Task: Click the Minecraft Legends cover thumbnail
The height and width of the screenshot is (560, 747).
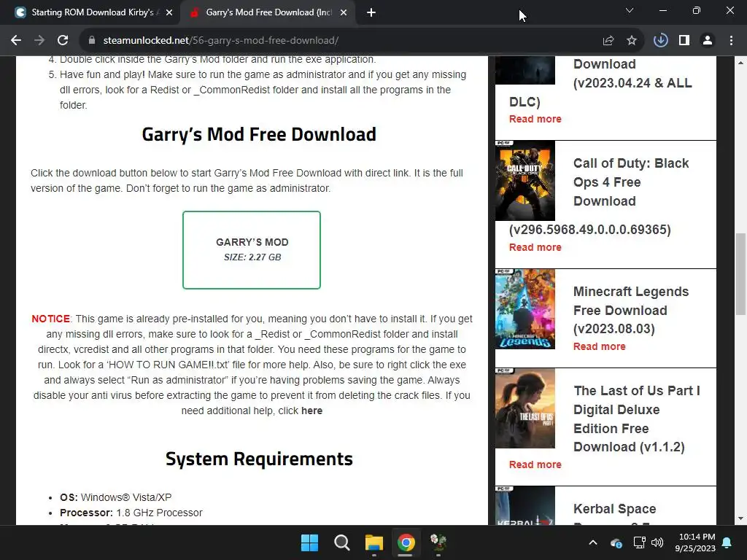Action: point(525,309)
